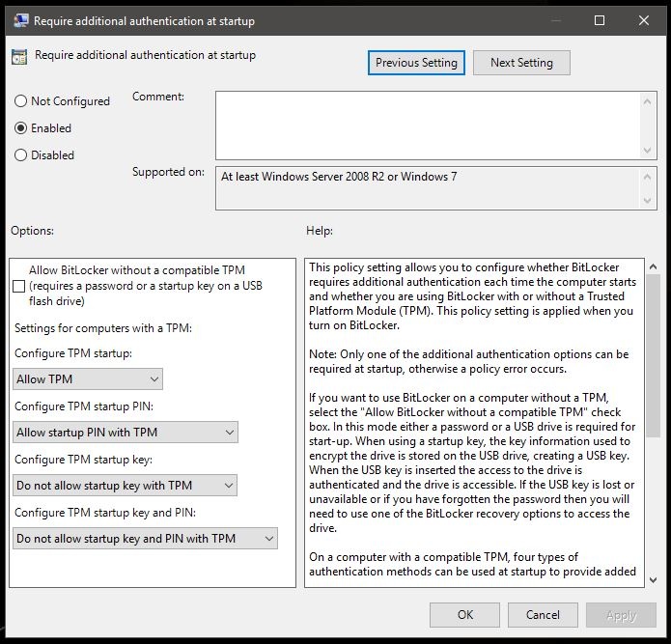
Task: Click the 'Options:' heading
Action: pos(33,231)
